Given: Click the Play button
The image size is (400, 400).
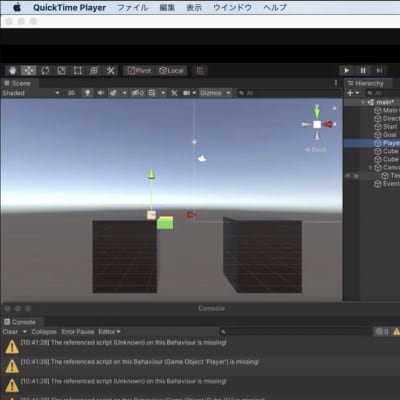Looking at the screenshot, I should click(347, 70).
